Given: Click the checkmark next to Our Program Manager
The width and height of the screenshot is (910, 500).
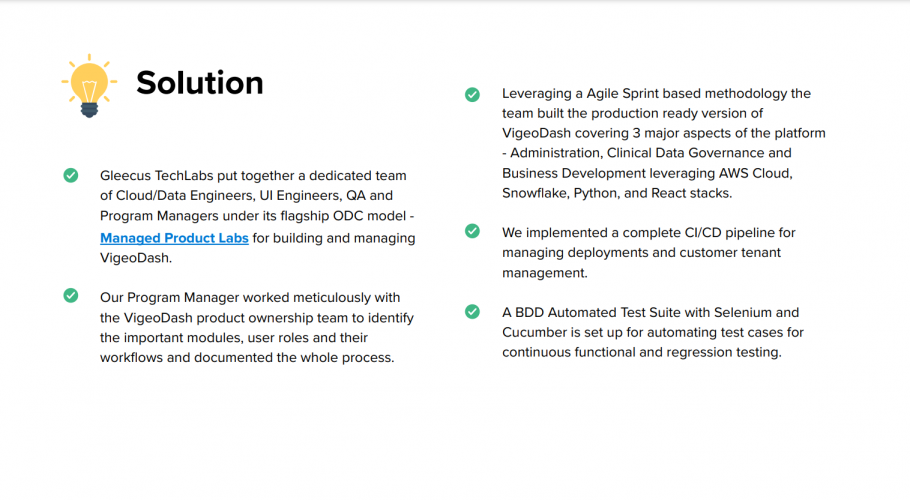Looking at the screenshot, I should pyautogui.click(x=71, y=296).
